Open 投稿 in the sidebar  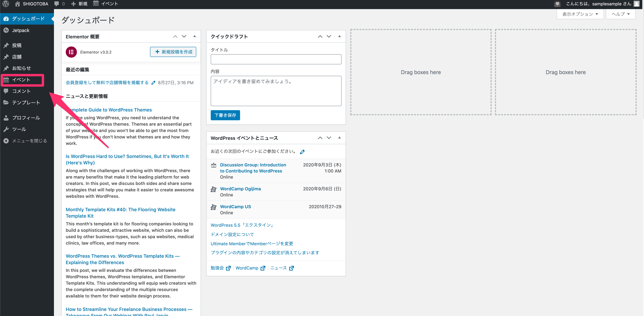tap(27, 45)
